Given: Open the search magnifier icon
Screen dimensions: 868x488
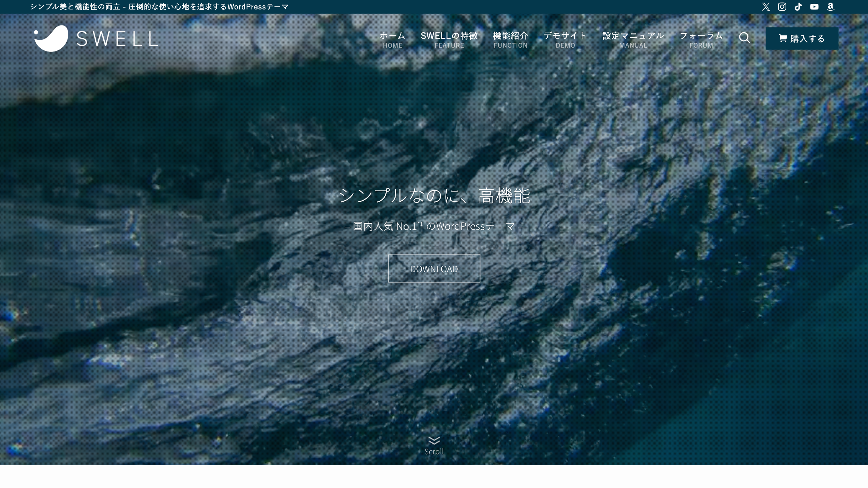Looking at the screenshot, I should pos(744,38).
